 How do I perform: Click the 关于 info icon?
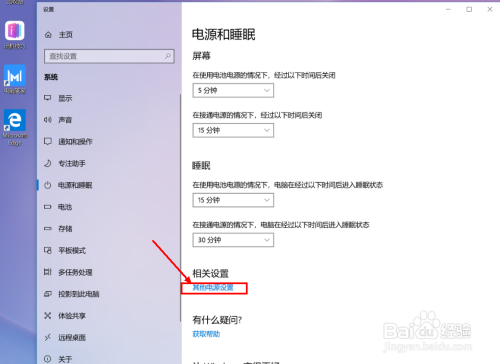point(48,359)
